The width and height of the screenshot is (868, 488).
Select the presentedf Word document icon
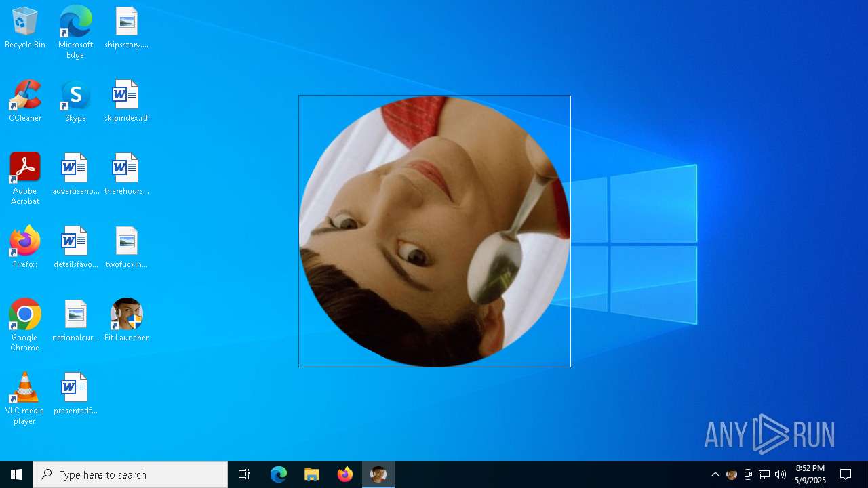click(x=75, y=394)
